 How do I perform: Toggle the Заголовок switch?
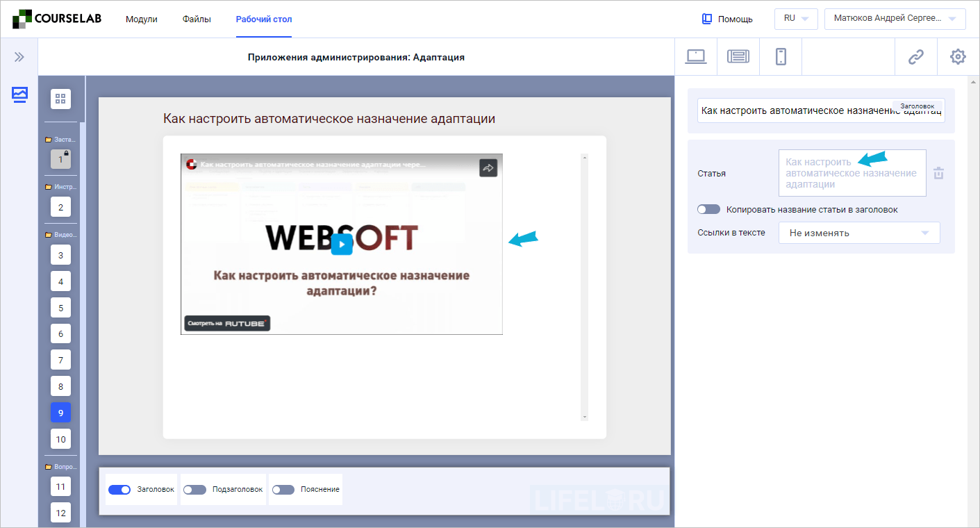tap(119, 489)
